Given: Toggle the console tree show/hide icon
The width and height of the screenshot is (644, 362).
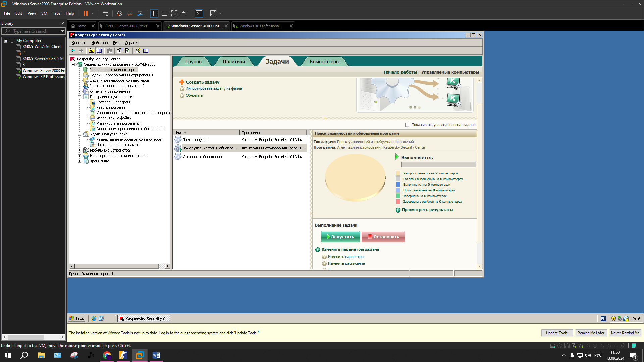Looking at the screenshot, I should [99, 51].
